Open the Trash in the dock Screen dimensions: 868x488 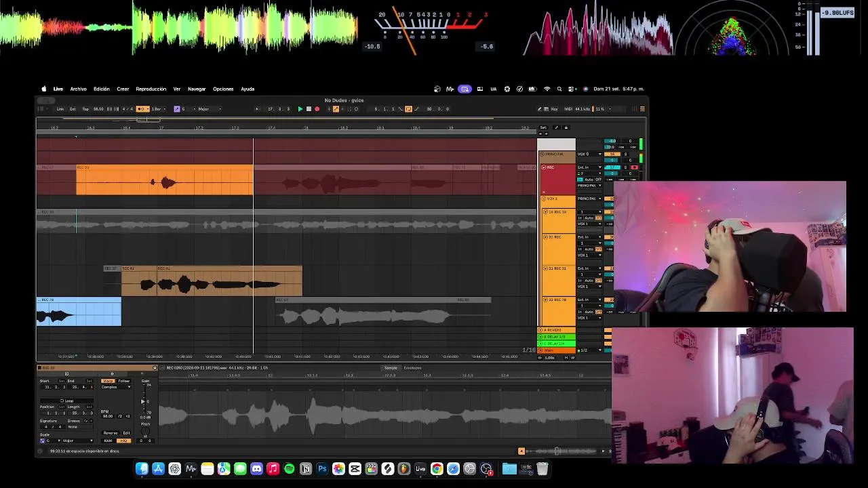click(542, 468)
